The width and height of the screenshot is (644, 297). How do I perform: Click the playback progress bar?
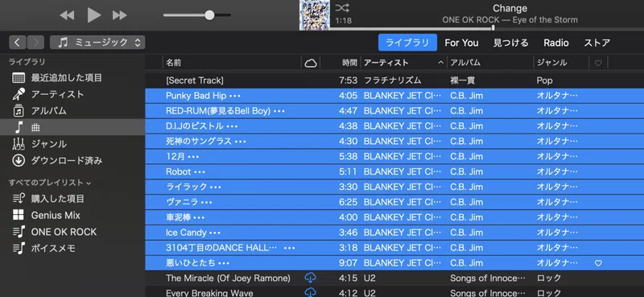(x=487, y=29)
